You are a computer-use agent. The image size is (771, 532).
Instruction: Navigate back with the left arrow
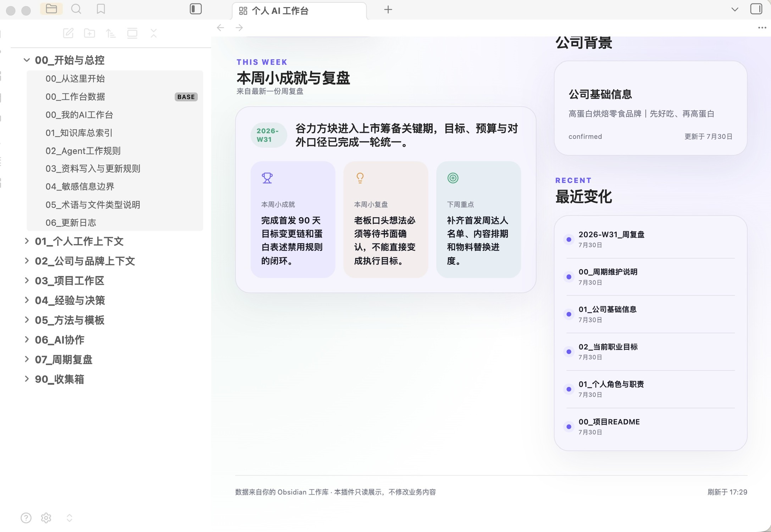pyautogui.click(x=221, y=28)
